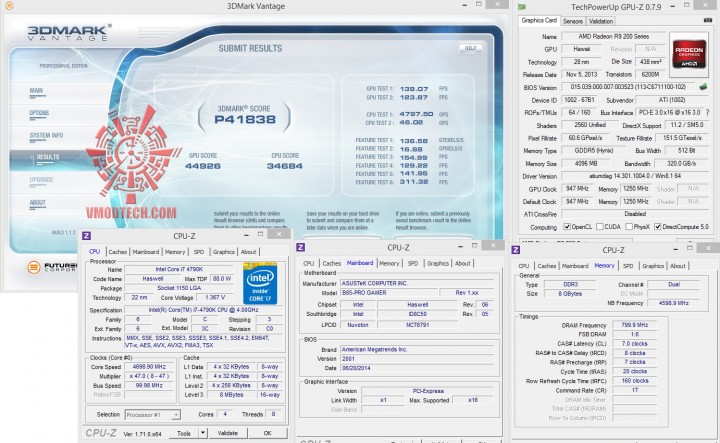Image resolution: width=720 pixels, height=443 pixels.
Task: Click the Radeon Graphics logo in GPU-Z
Action: click(x=689, y=54)
